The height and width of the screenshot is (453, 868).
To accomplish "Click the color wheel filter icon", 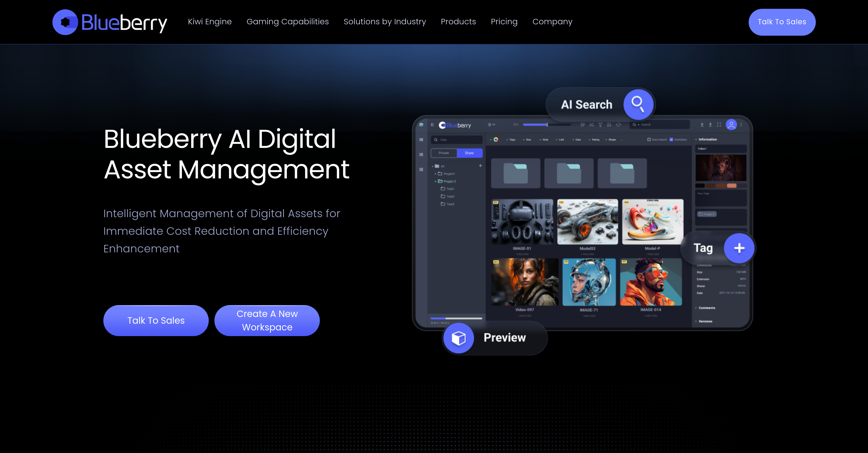I will point(496,140).
